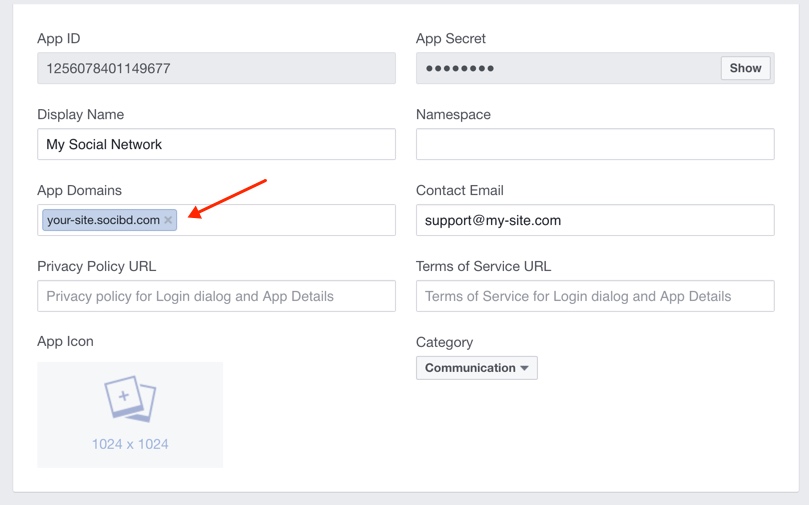Screen dimensions: 809x505
Task: Click the 1024 x 1024 size caption
Action: [x=130, y=444]
